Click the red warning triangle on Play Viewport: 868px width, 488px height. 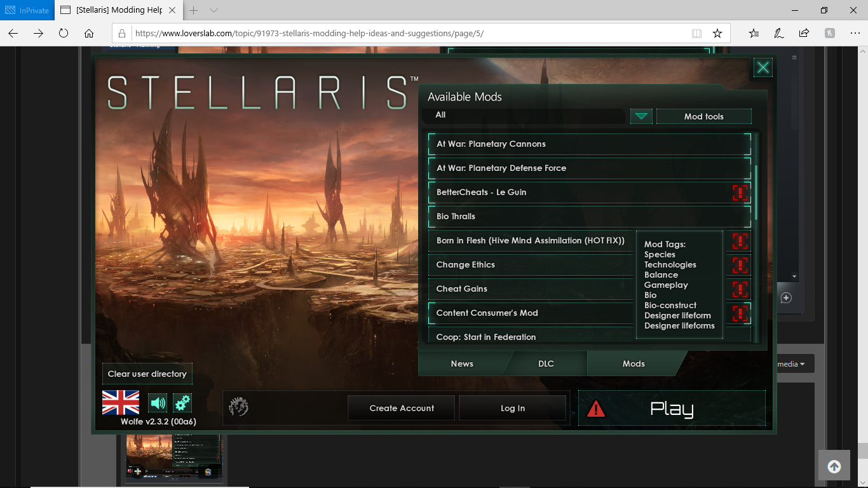[x=596, y=409]
